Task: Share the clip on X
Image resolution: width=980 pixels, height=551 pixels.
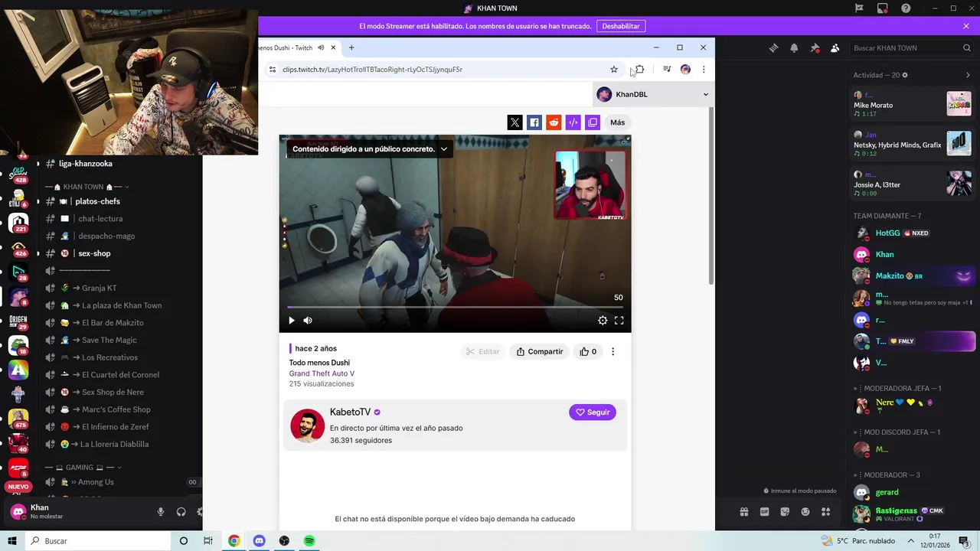Action: tap(514, 122)
